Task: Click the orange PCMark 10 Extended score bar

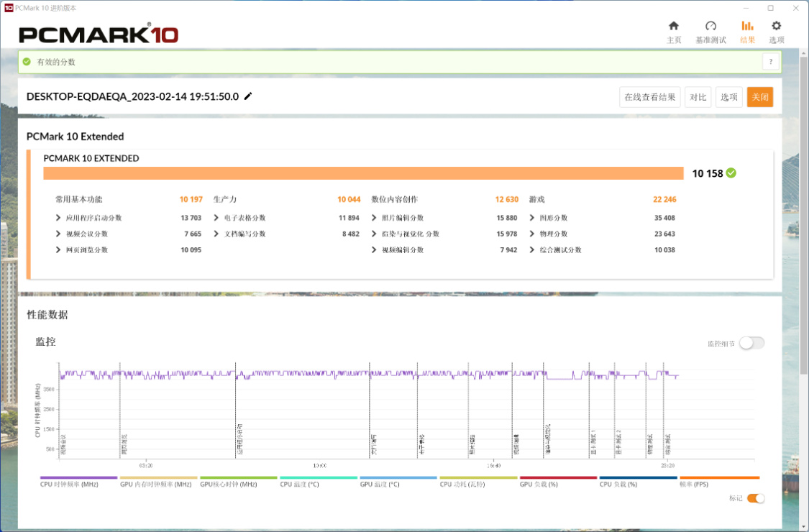Action: (363, 173)
